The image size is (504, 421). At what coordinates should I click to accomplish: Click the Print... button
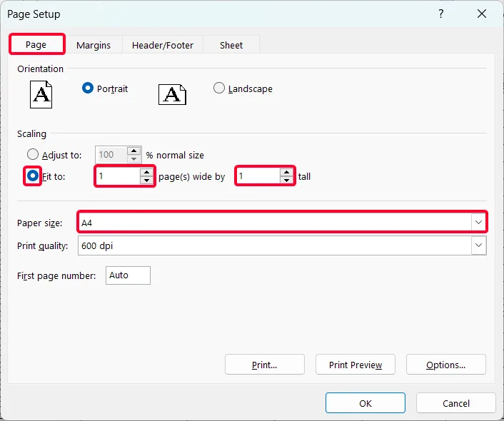coord(265,365)
